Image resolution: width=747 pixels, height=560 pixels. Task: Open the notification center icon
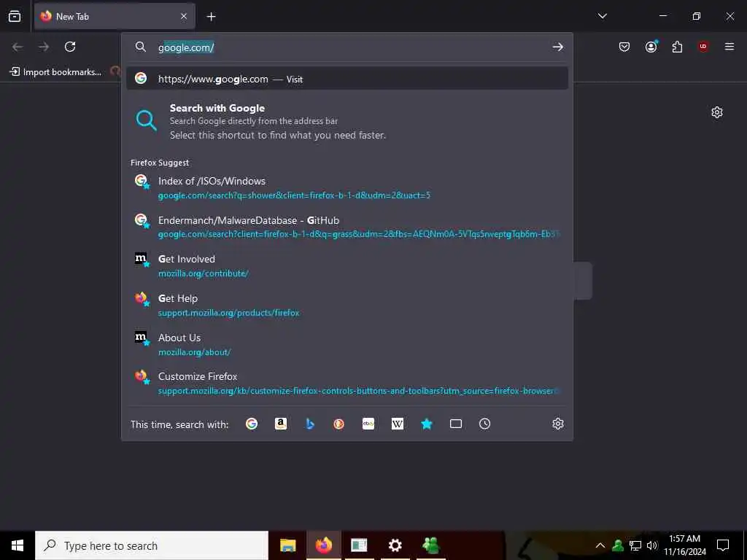[723, 545]
